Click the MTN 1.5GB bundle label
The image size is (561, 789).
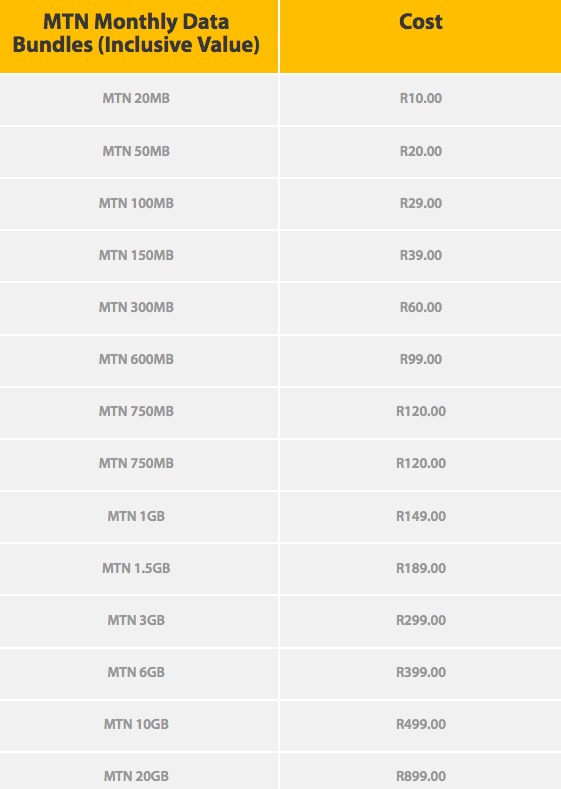pos(136,568)
